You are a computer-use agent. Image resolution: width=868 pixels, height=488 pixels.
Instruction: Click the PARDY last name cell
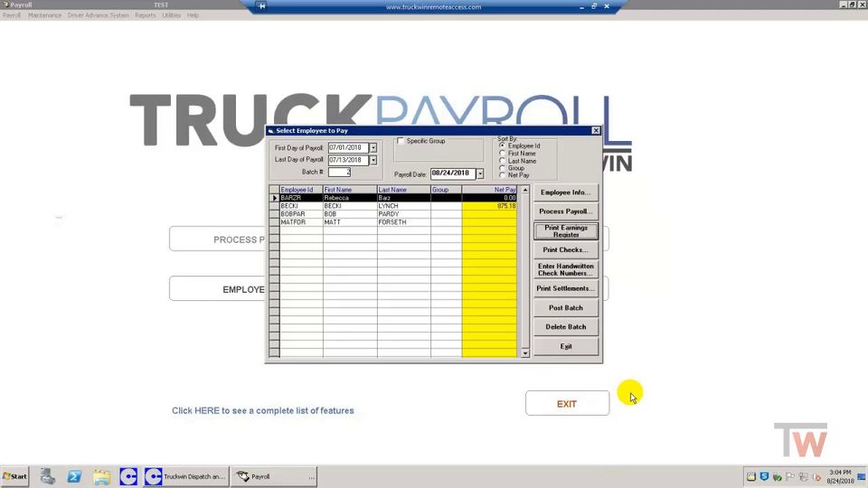point(404,213)
